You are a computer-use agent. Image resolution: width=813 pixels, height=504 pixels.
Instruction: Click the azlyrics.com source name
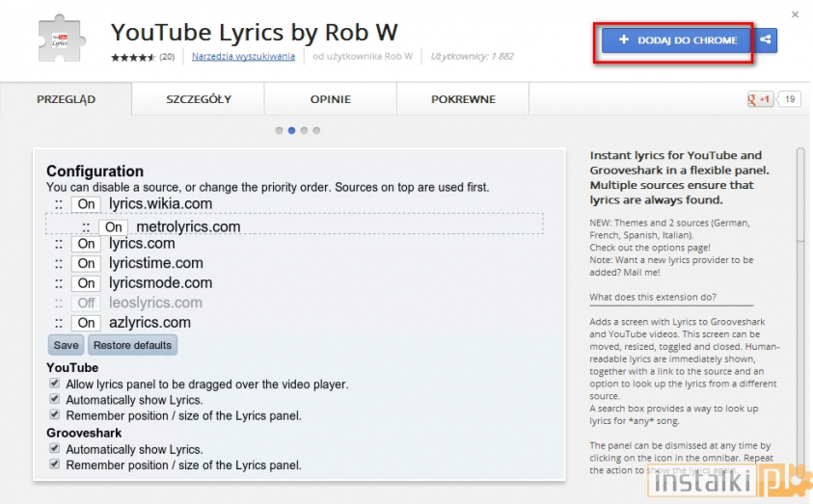point(149,322)
